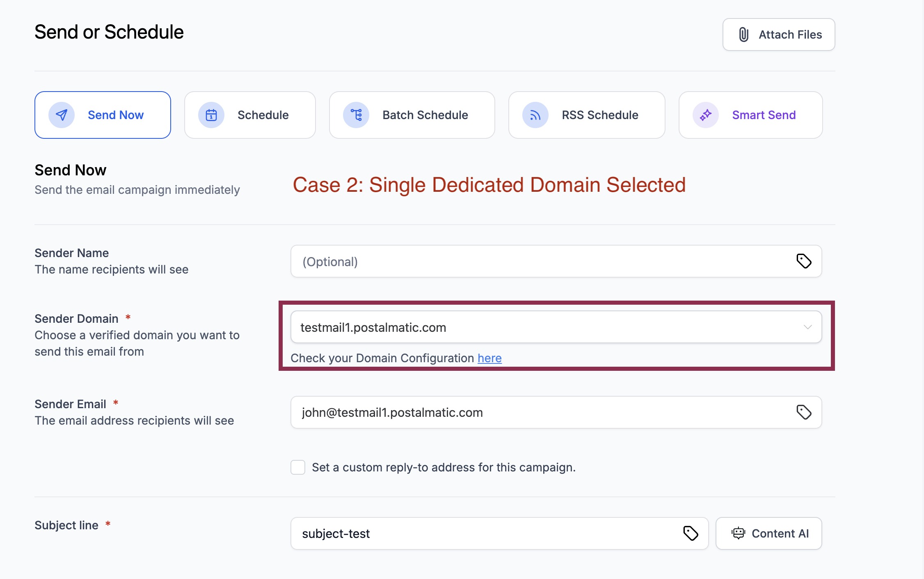Open Domain Configuration 'here' link
The width and height of the screenshot is (924, 579).
[489, 358]
